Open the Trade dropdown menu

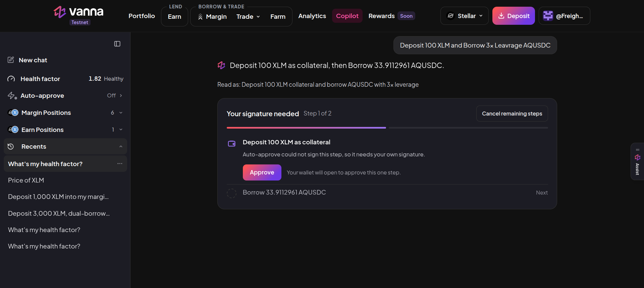pos(248,16)
